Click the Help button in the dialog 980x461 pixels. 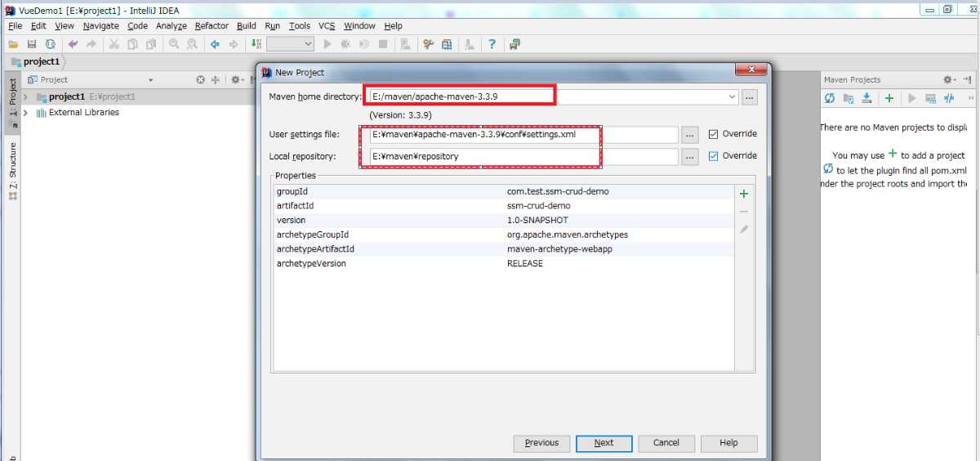click(729, 443)
